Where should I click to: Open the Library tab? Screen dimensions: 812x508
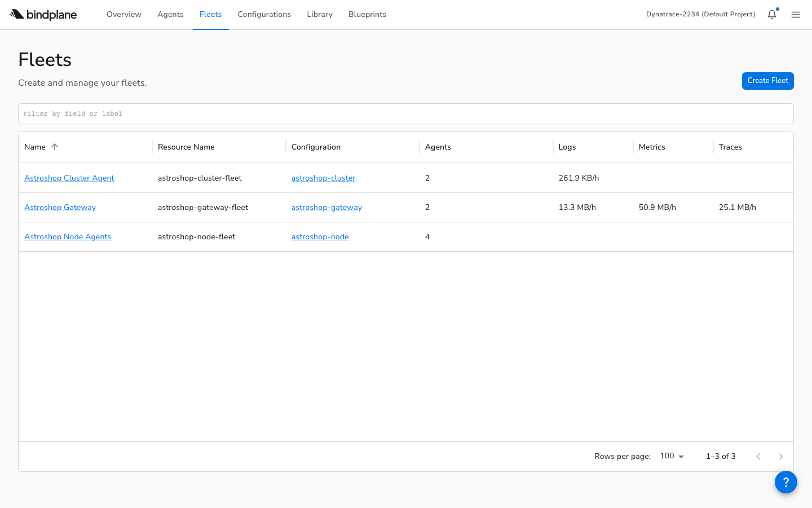tap(320, 15)
